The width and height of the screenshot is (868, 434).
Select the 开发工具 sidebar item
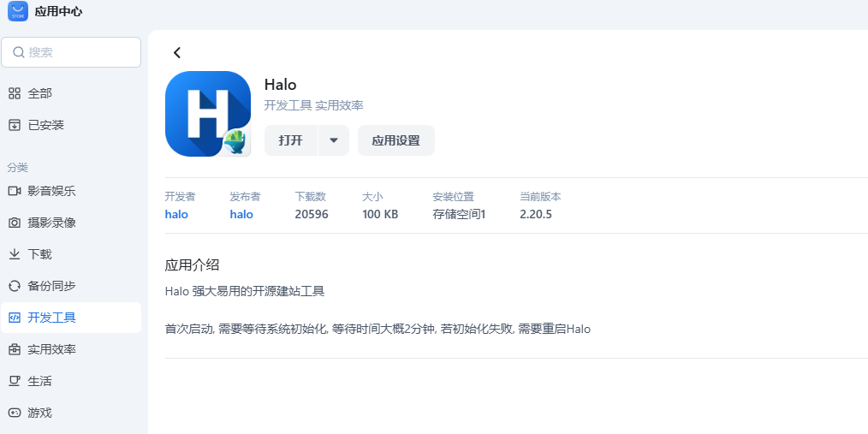pos(71,318)
